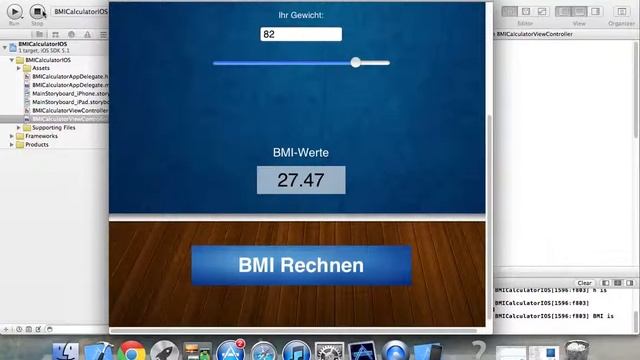Show only variables view in debug area
Screen dimensions: 640x360
[x=606, y=283]
